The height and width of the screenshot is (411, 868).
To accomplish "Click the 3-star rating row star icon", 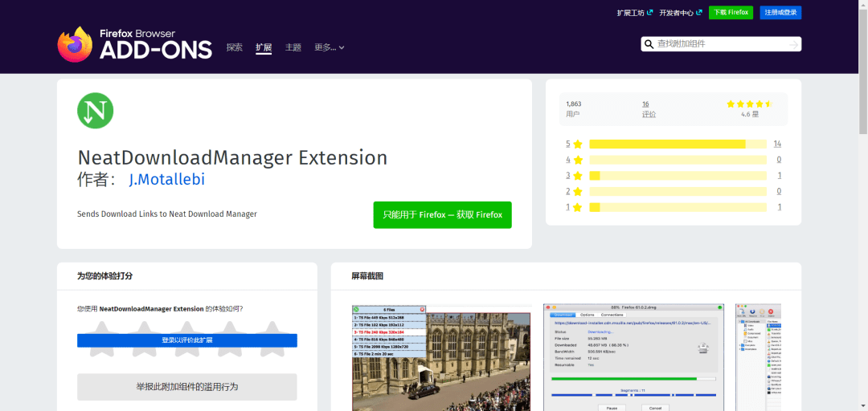I will (x=578, y=176).
